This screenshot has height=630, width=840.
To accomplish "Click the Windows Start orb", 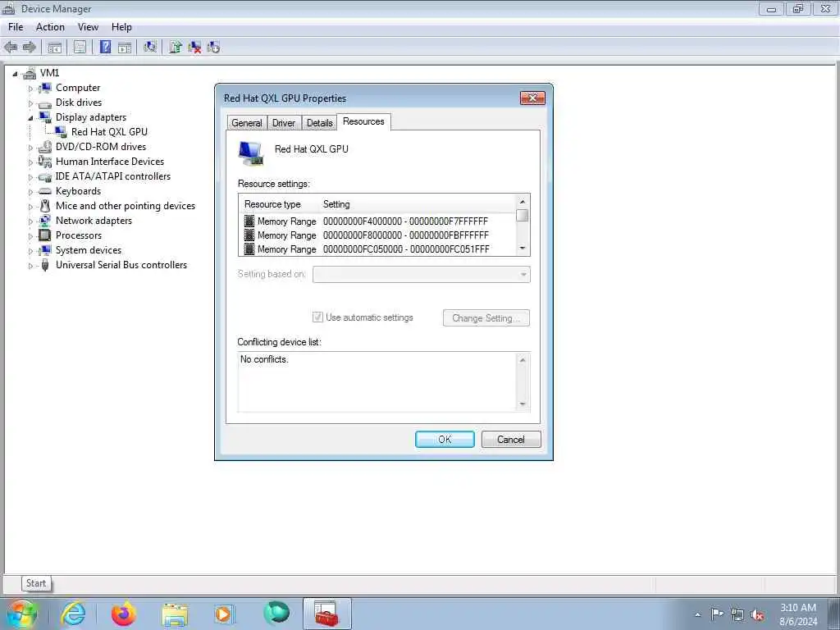I will click(x=21, y=614).
